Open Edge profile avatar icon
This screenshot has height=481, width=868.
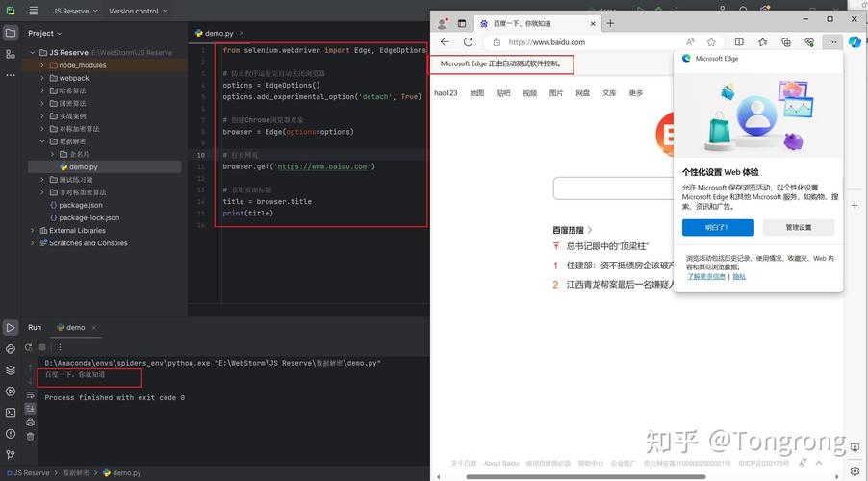tap(443, 23)
